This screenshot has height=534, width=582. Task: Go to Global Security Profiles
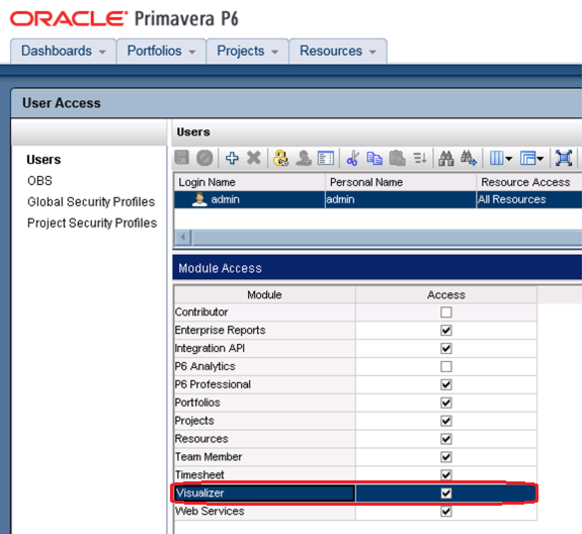tap(91, 202)
